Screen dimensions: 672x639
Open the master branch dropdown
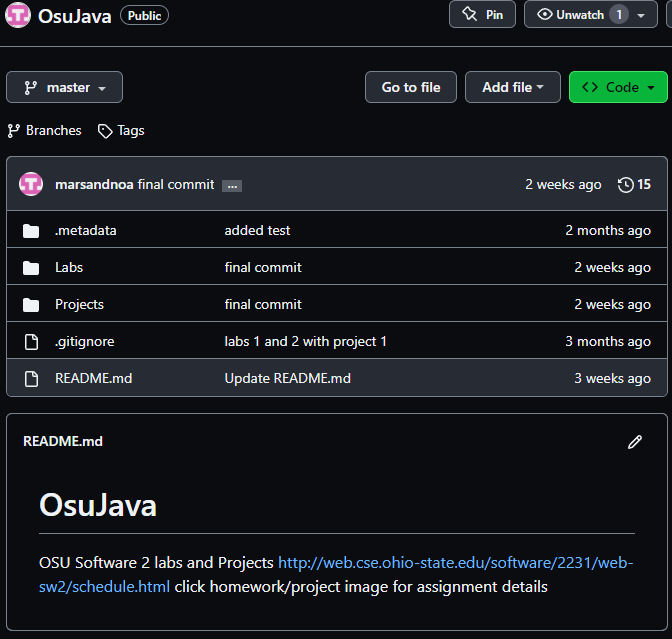coord(64,87)
